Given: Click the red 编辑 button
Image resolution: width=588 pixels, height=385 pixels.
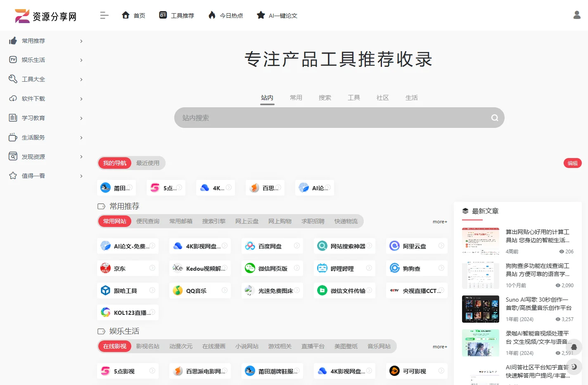Looking at the screenshot, I should pyautogui.click(x=573, y=163).
